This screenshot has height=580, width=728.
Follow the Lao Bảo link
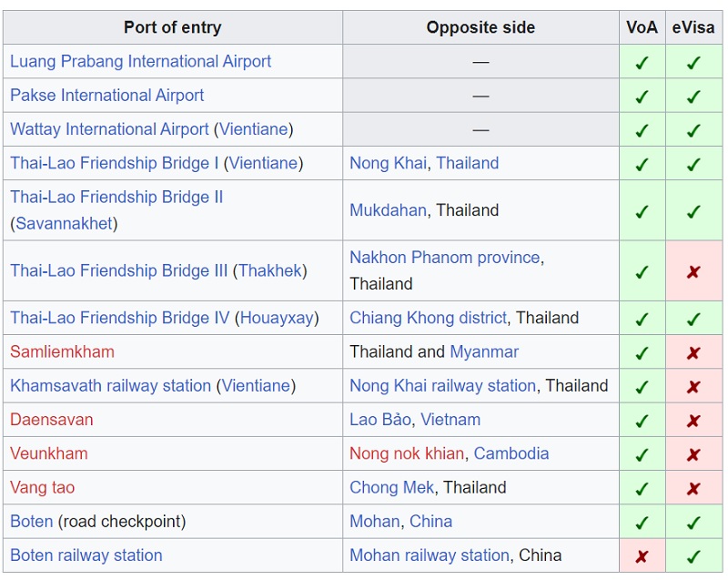click(x=380, y=420)
